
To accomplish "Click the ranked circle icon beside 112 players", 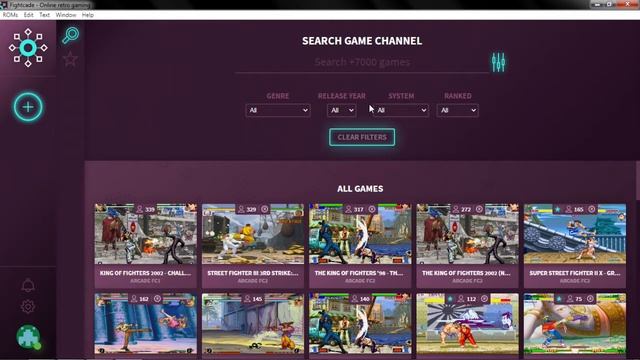I will tap(484, 299).
